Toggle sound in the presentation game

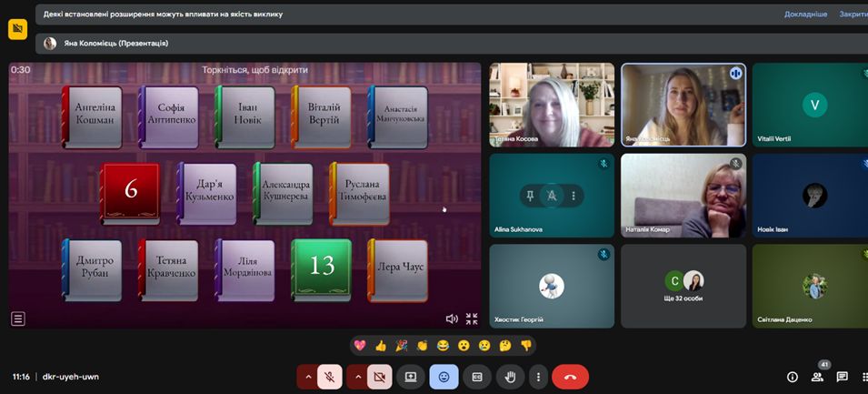tap(452, 318)
